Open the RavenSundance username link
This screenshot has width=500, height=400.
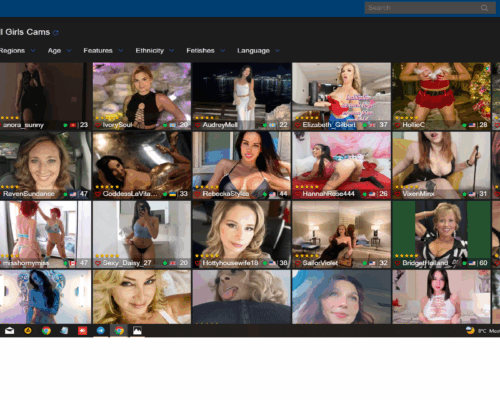29,194
